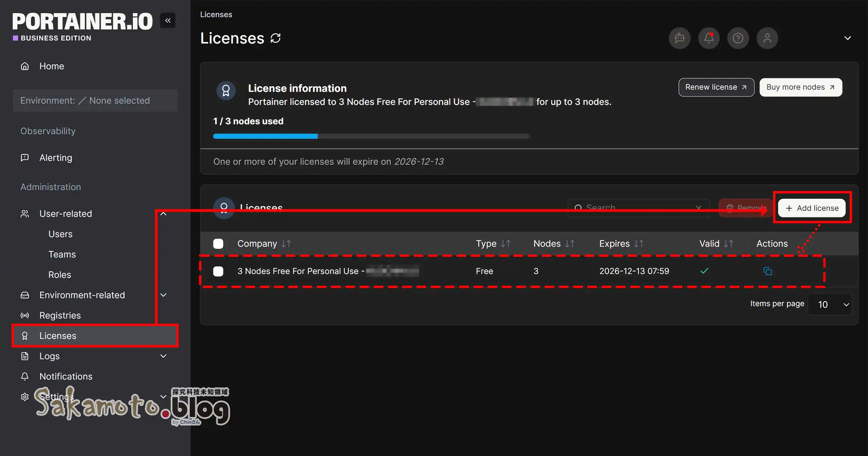
Task: Open the notifications bell icon in header
Action: click(709, 38)
